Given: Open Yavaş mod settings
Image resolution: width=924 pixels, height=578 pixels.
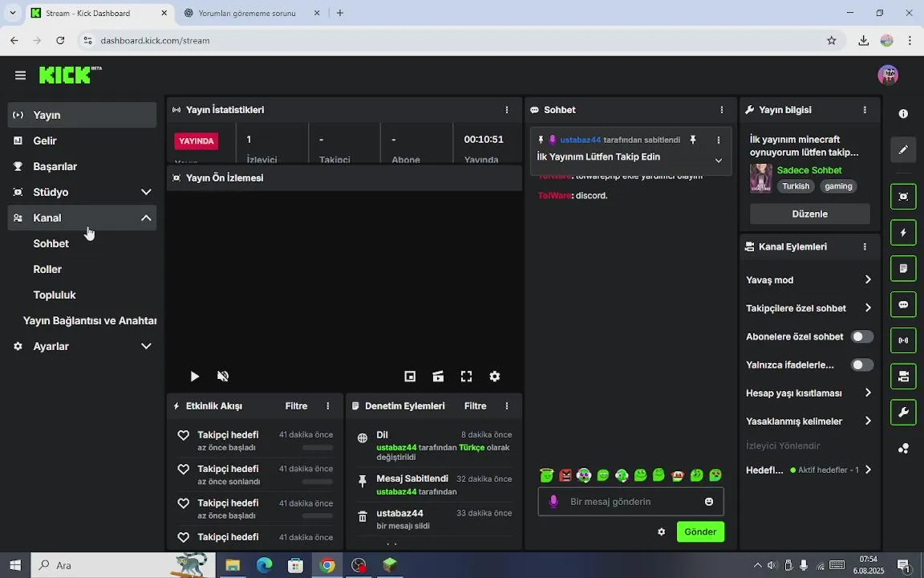Looking at the screenshot, I should [x=809, y=279].
